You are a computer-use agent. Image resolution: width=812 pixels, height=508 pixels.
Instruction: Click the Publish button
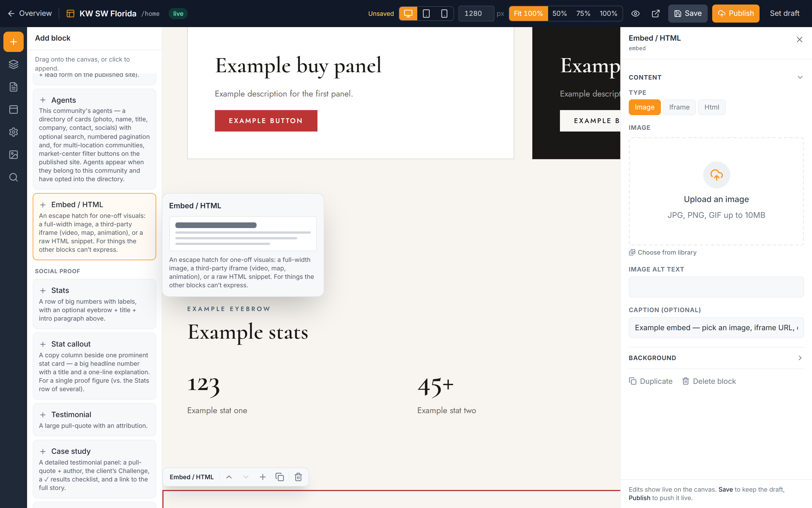click(x=736, y=14)
